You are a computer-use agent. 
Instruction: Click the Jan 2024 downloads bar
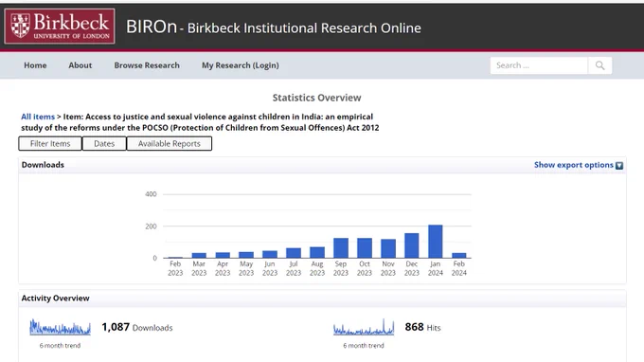pyautogui.click(x=436, y=242)
